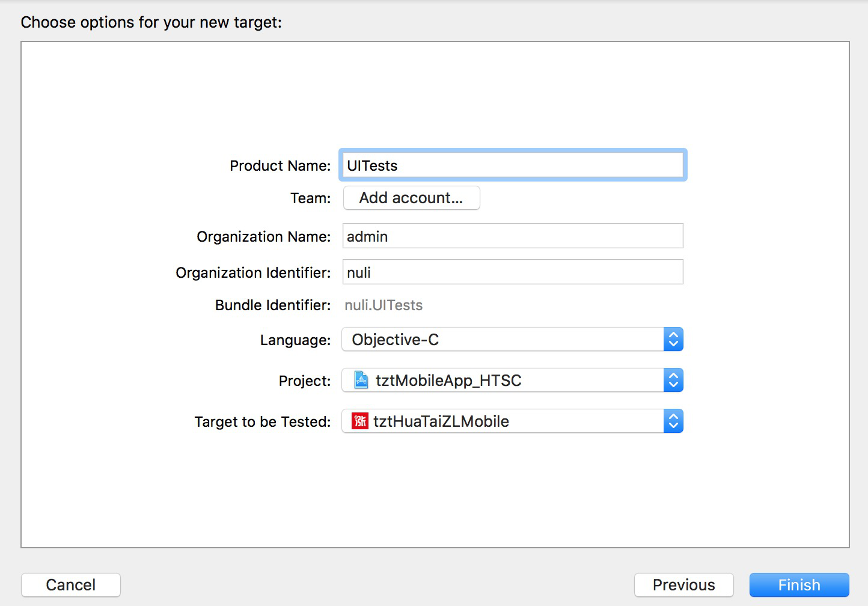
Task: Click Finish to create the target
Action: coord(799,585)
